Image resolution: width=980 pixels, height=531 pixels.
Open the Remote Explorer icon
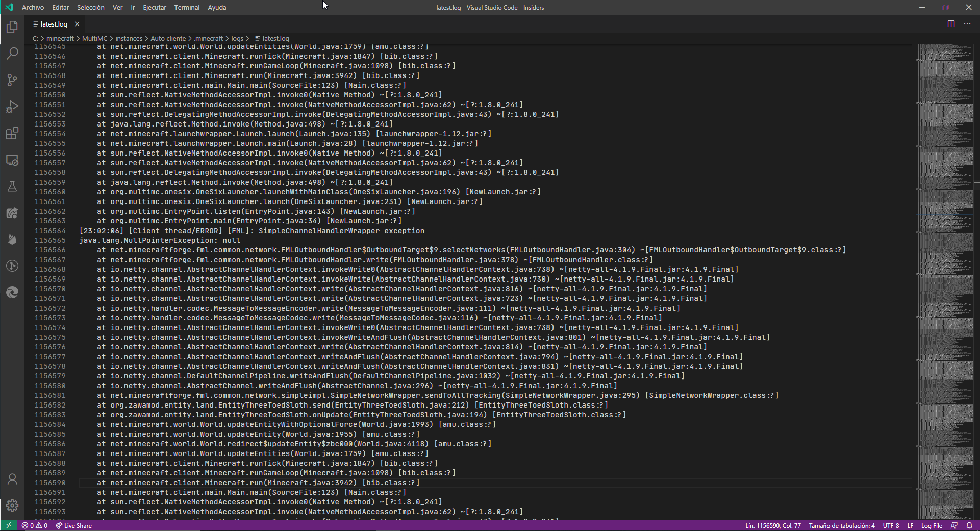(x=12, y=160)
